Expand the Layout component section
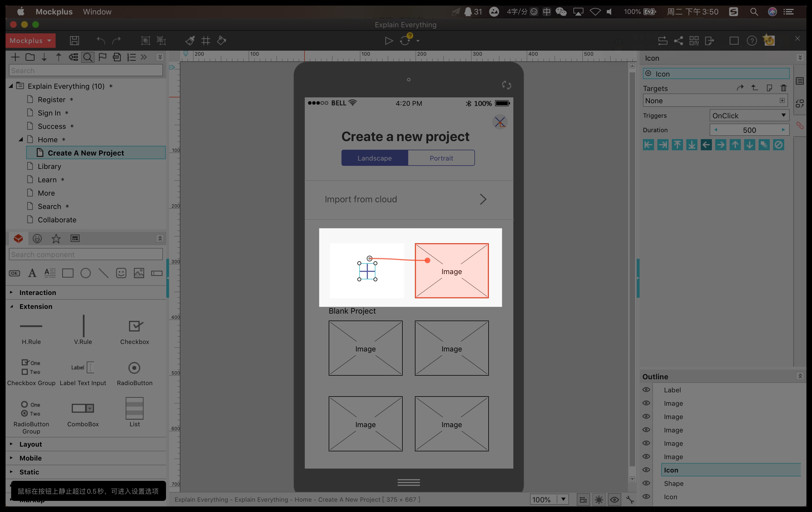812x512 pixels. coord(11,444)
